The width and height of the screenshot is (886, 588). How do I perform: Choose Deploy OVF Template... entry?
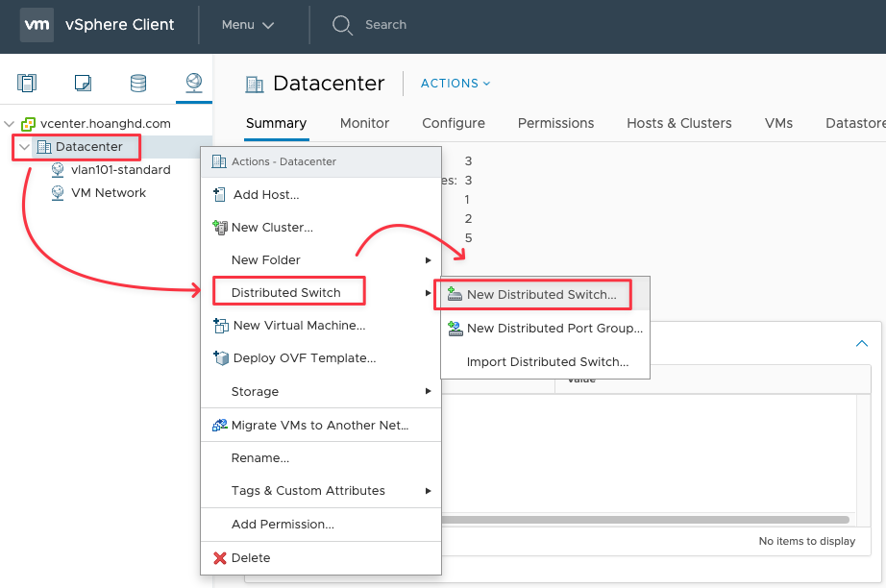[x=321, y=358]
